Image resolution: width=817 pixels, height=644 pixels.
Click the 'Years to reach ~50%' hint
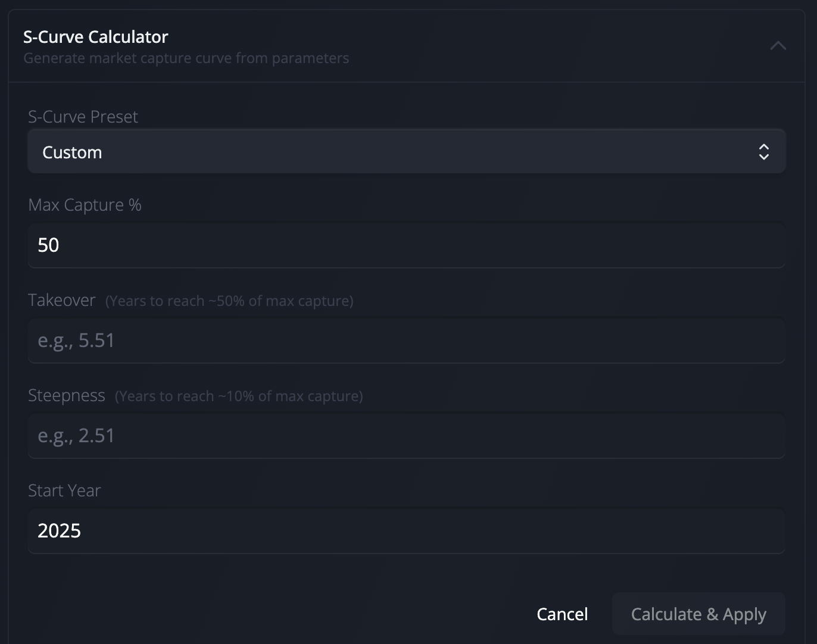(x=229, y=301)
